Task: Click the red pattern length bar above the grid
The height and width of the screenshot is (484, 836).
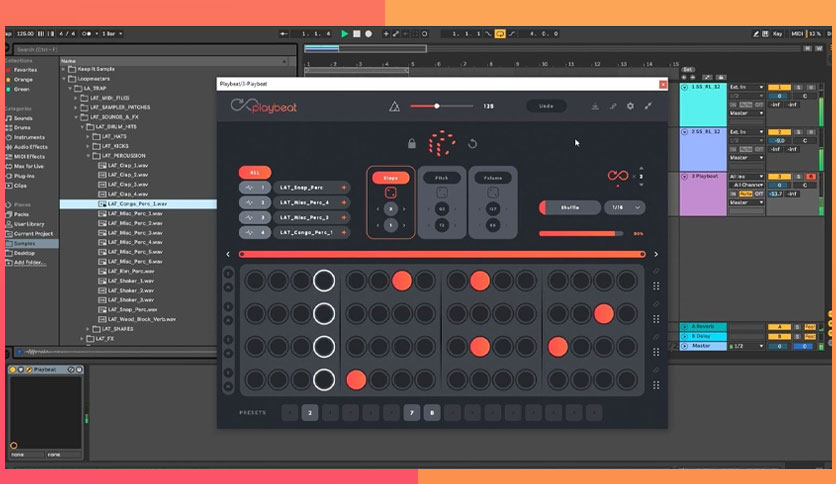Action: [x=442, y=254]
